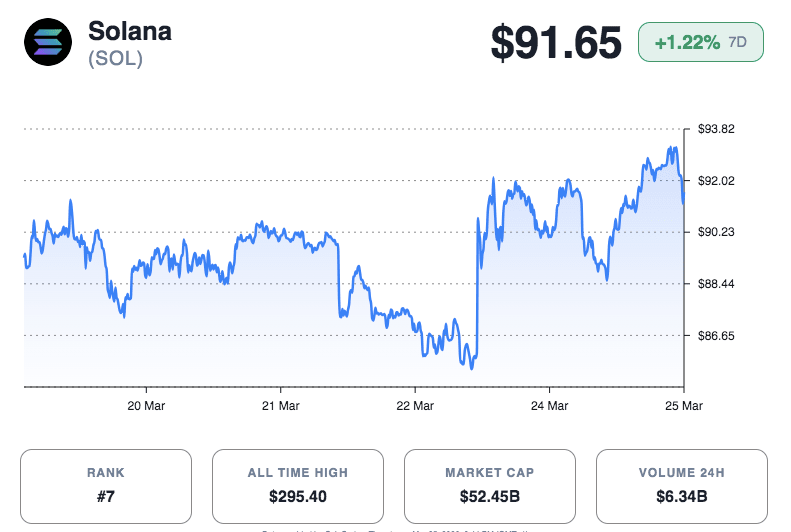
Task: Select the 20 Mar date marker
Action: click(146, 406)
